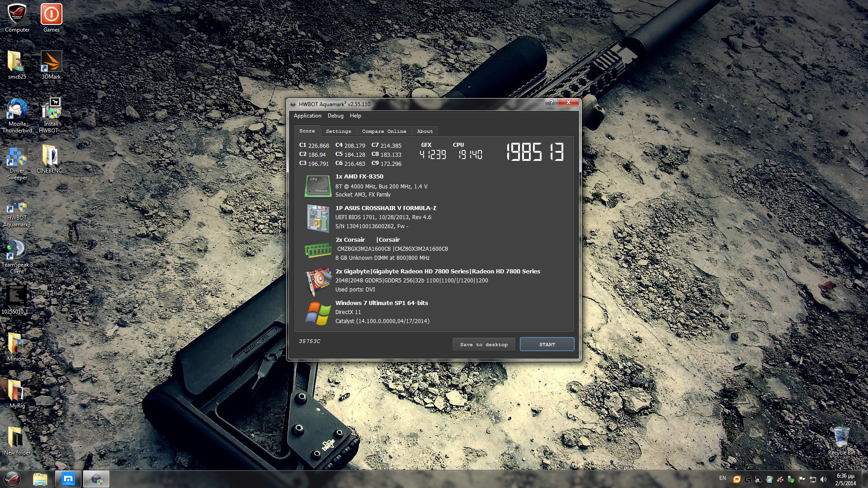868x488 pixels.
Task: Open Action Center flag icon
Action: (x=802, y=479)
